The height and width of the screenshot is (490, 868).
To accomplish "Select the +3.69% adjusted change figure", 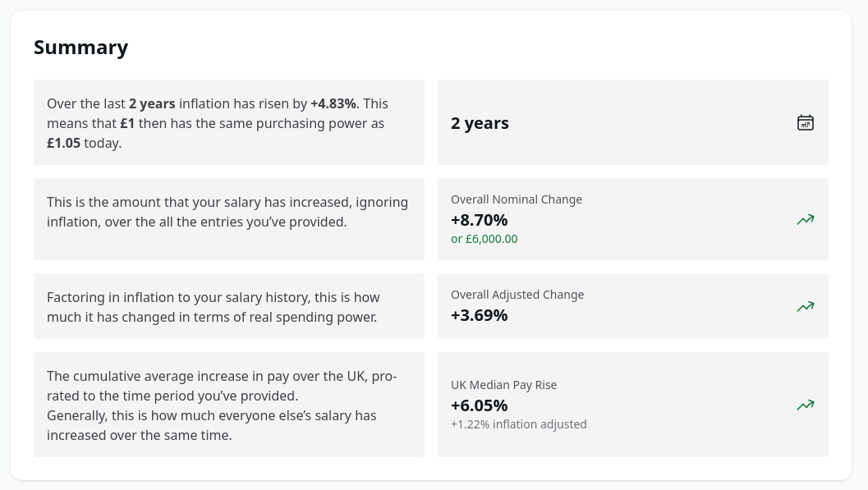I will [x=479, y=314].
